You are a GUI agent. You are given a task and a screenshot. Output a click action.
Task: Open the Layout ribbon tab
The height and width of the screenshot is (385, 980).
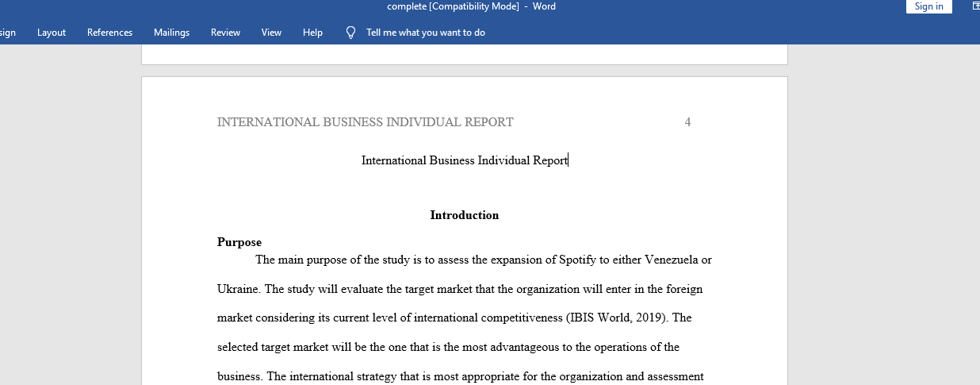tap(52, 33)
